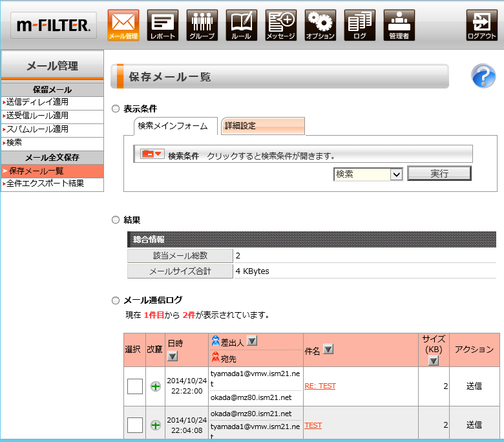Image resolution: width=504 pixels, height=442 pixels.
Task: Click the green plus in the first row
Action: tap(155, 386)
